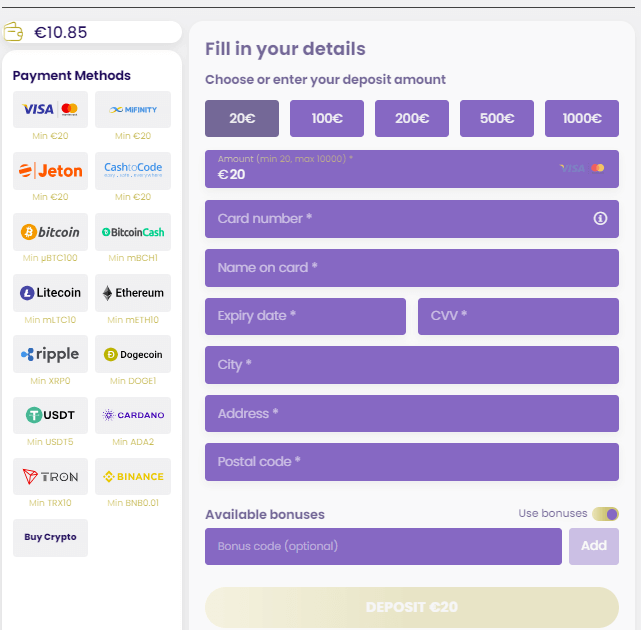641x630 pixels.
Task: Click the Deposit €20 button
Action: tap(412, 607)
